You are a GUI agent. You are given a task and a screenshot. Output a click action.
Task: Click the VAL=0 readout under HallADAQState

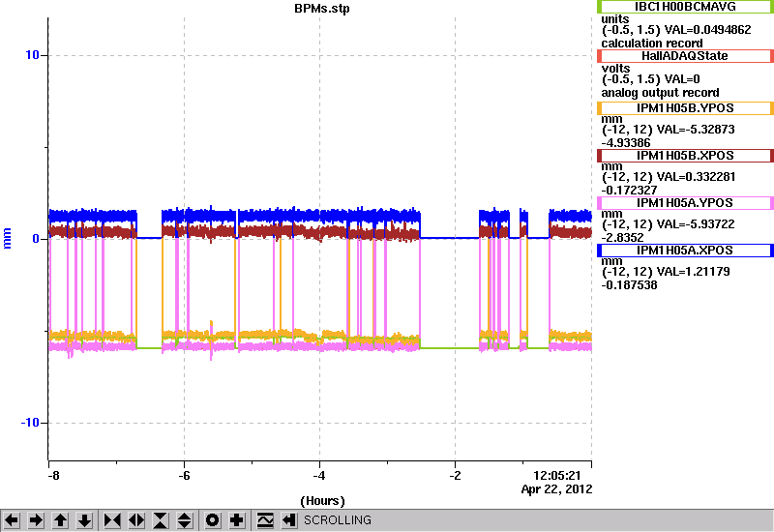(682, 79)
